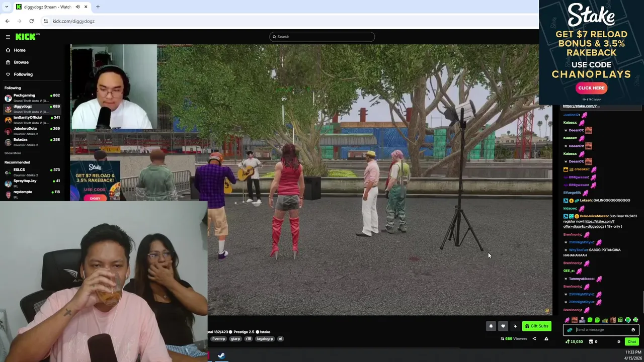Click the Kick search field
Image resolution: width=644 pixels, height=362 pixels.
click(x=322, y=37)
